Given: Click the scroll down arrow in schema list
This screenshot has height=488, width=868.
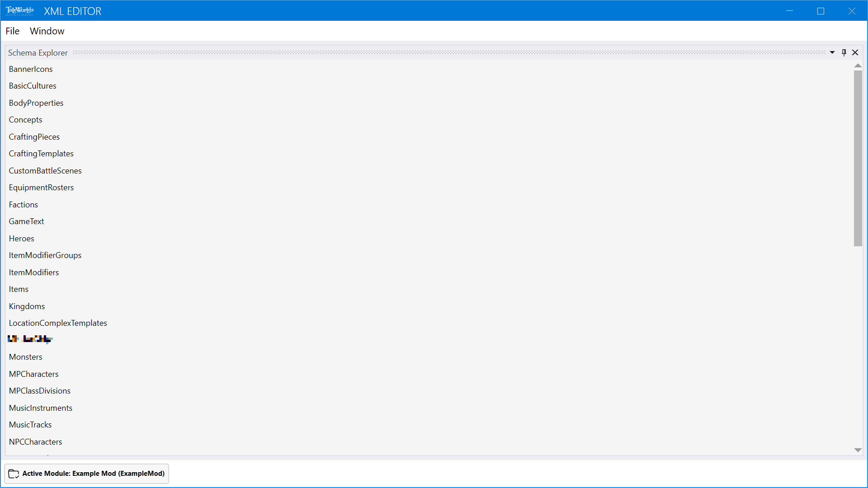Looking at the screenshot, I should click(858, 450).
